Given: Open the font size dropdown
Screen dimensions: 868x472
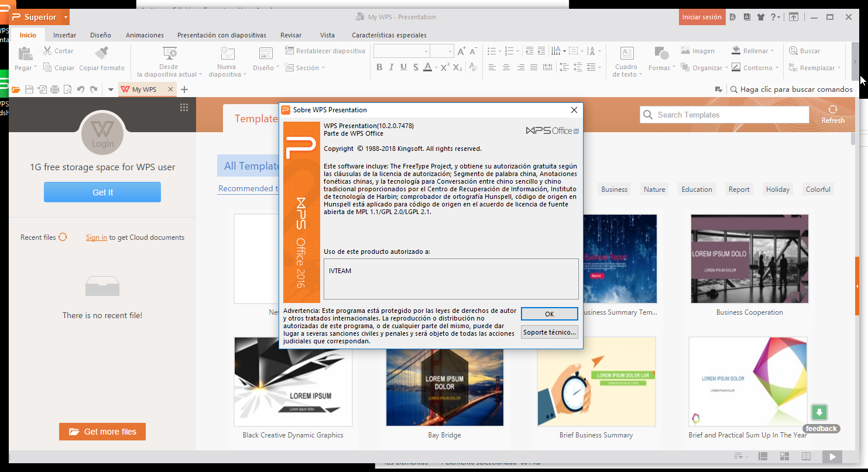Looking at the screenshot, I should 450,51.
